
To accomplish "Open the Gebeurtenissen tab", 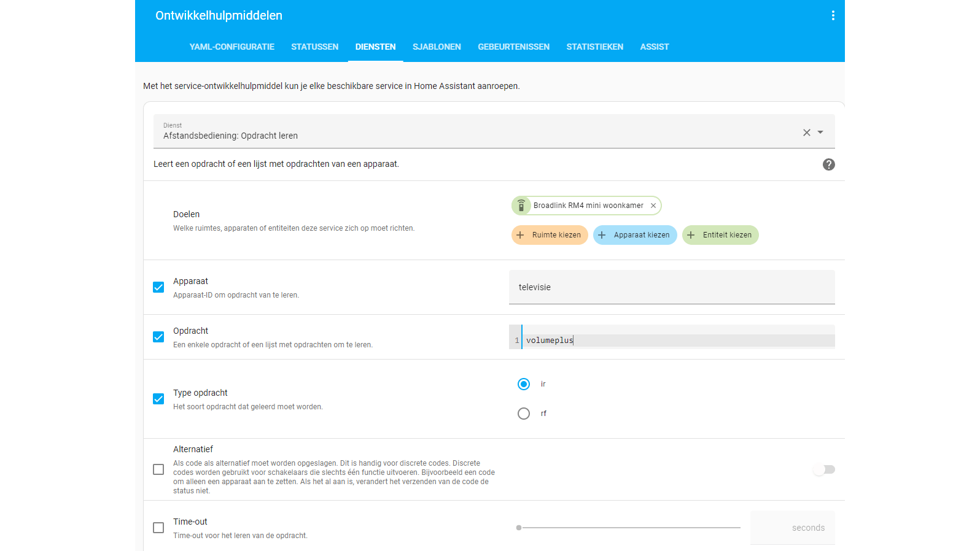I will [x=514, y=47].
